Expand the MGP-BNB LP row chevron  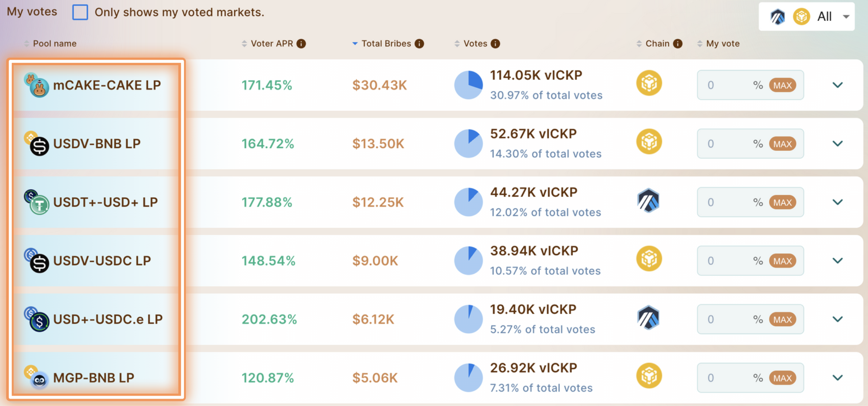[837, 378]
